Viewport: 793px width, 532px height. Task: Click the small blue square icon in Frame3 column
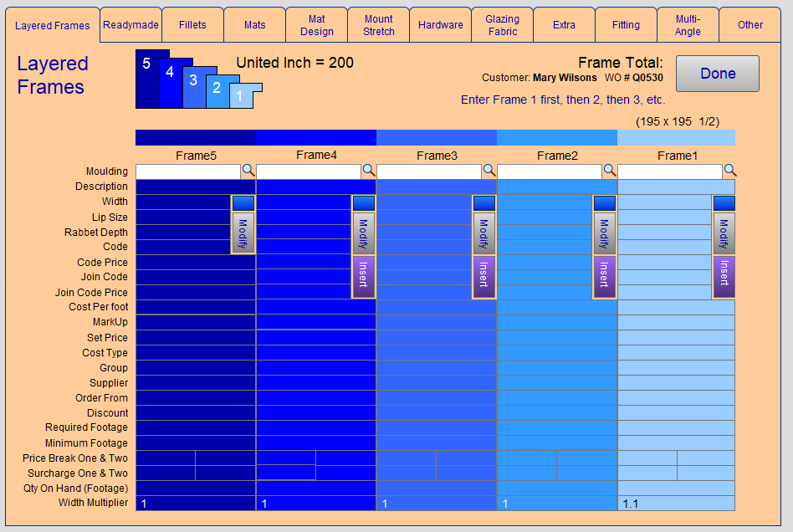coord(483,203)
